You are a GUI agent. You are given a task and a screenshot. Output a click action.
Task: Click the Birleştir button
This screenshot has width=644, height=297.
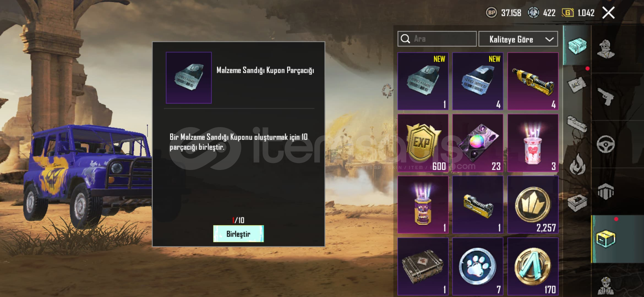238,234
